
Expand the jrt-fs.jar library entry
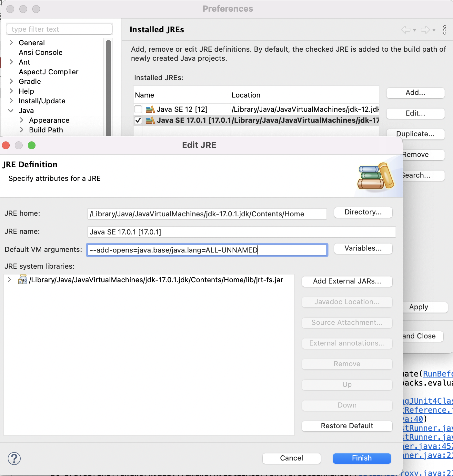9,280
